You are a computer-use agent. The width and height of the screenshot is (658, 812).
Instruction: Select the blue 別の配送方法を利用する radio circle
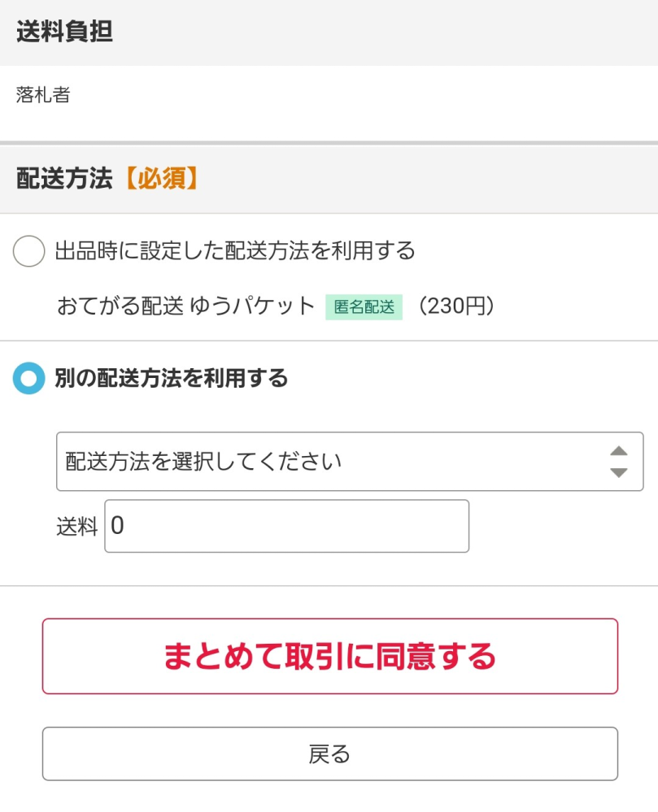pyautogui.click(x=28, y=378)
